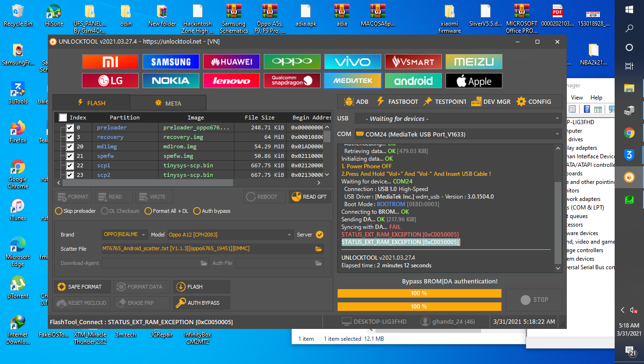The height and width of the screenshot is (364, 644).
Task: Click the FLASH action button
Action: click(201, 287)
